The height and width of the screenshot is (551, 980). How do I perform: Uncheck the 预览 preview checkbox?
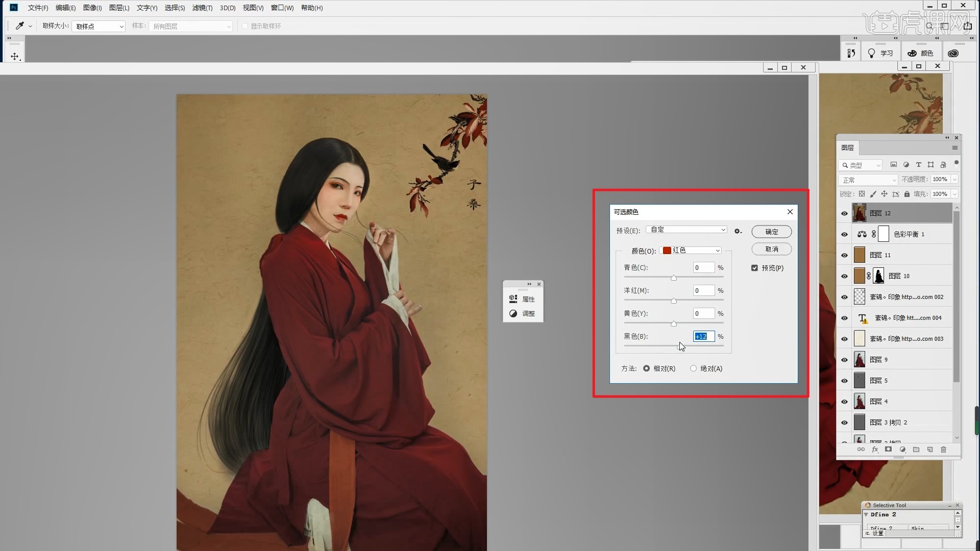pos(754,268)
